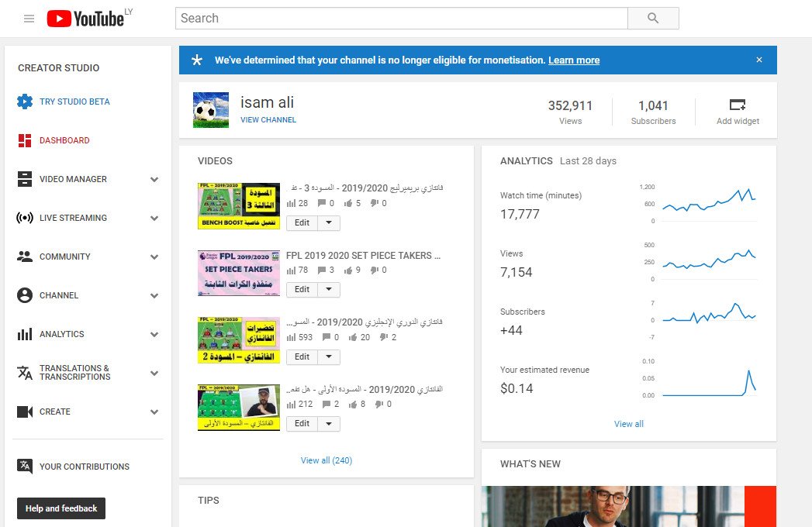
Task: Click dislikes icon showing 2
Action: coord(384,337)
